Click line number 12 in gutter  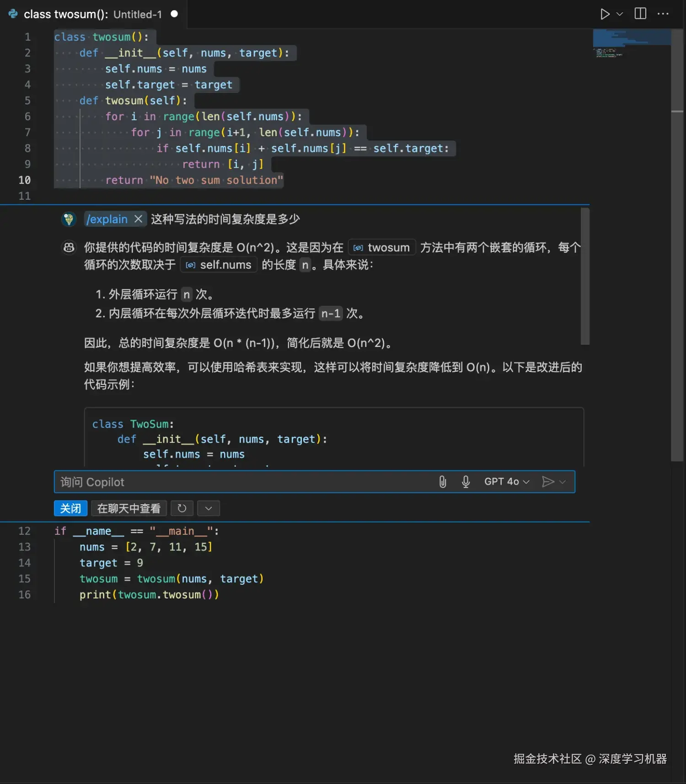click(24, 531)
